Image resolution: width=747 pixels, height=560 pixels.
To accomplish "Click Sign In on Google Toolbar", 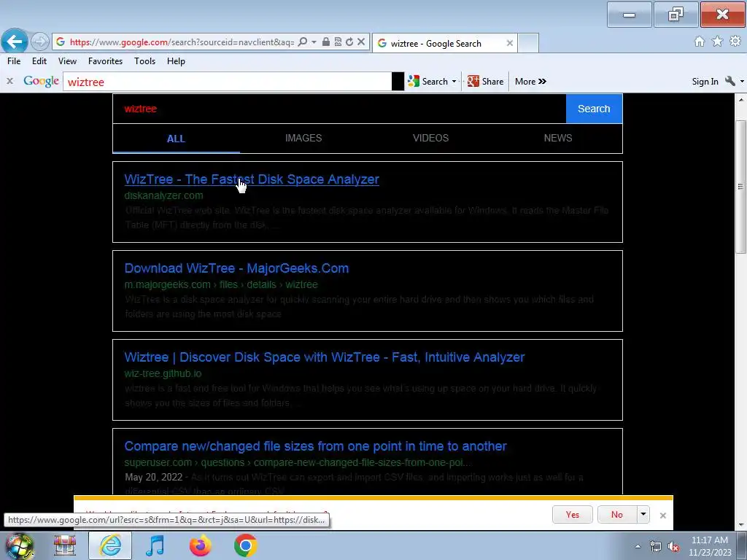I will 705,82.
